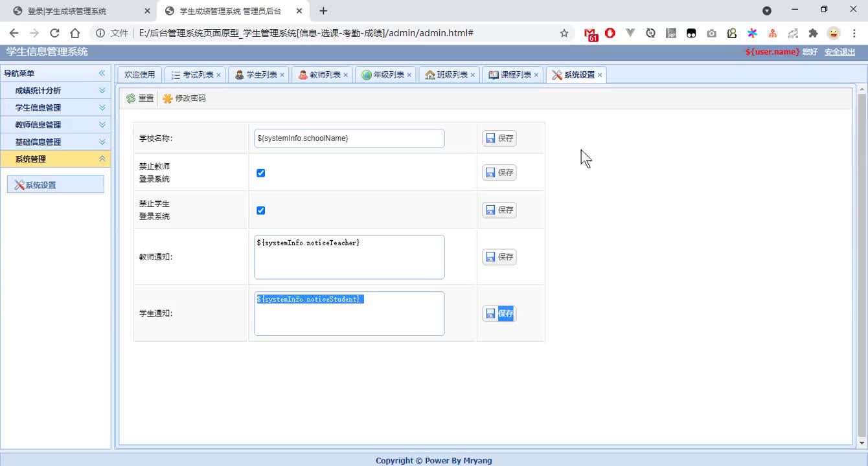Click 安全退出 logout link
The width and height of the screenshot is (868, 466).
tap(839, 52)
